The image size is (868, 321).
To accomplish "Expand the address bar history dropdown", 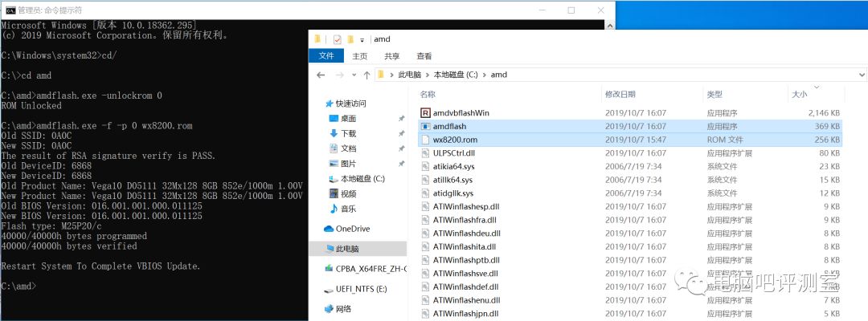I will (862, 75).
